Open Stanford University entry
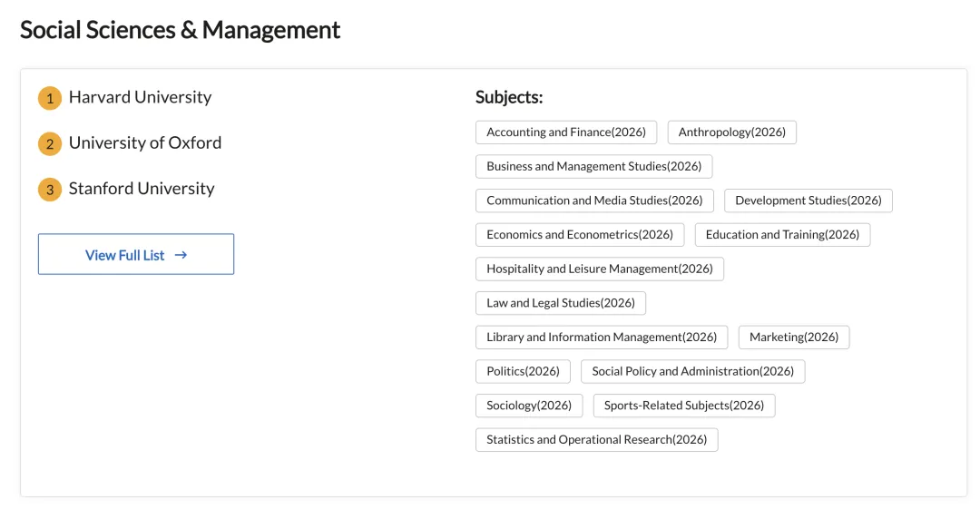The height and width of the screenshot is (509, 980). 142,189
